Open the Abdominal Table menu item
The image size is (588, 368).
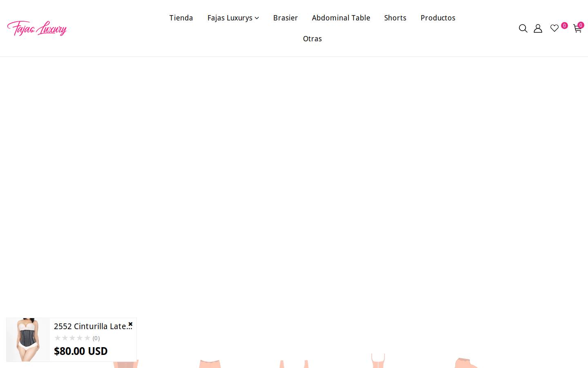click(x=341, y=18)
